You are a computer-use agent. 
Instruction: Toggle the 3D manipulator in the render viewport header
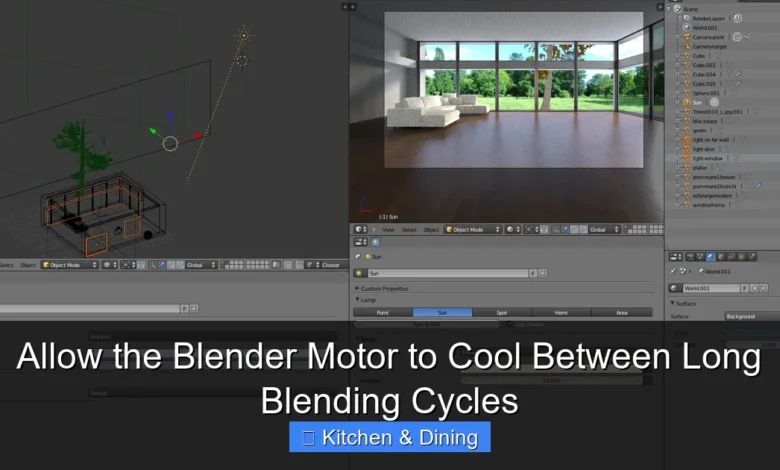pyautogui.click(x=555, y=229)
